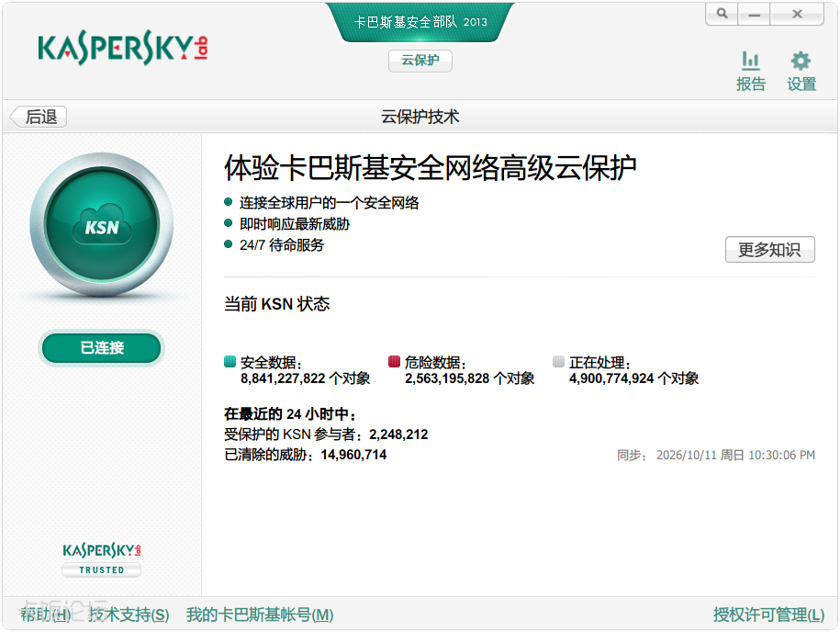Click the 24/7 待命服务 bullet text

click(282, 245)
